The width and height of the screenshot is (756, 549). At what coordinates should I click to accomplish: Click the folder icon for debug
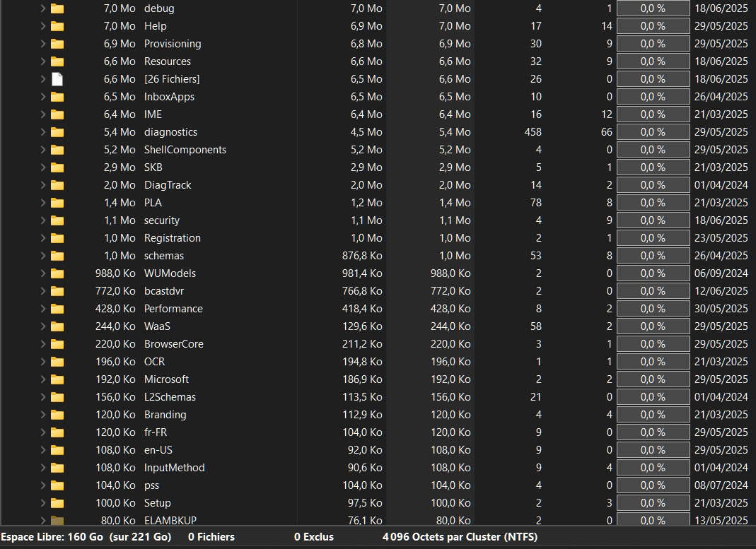click(57, 8)
